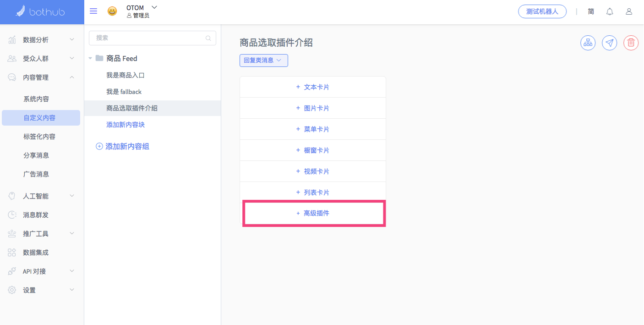Click the 商品 Feed folder icon
644x325 pixels.
(x=99, y=58)
